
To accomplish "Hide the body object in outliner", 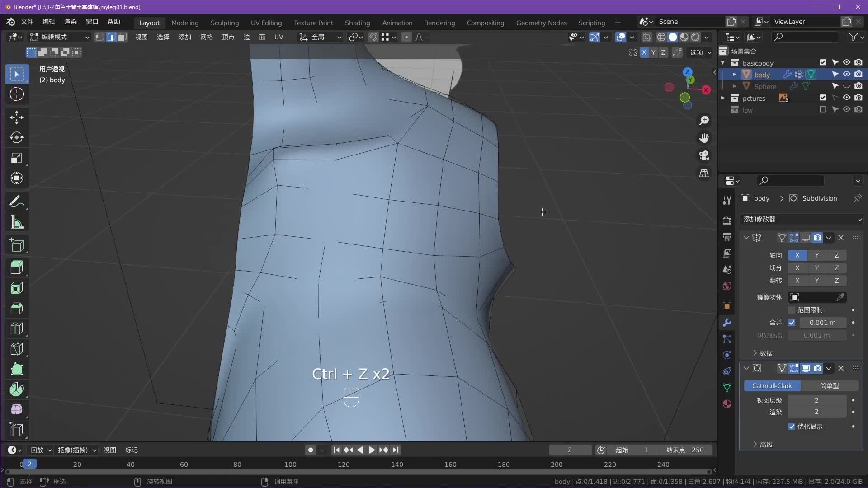I will point(846,75).
